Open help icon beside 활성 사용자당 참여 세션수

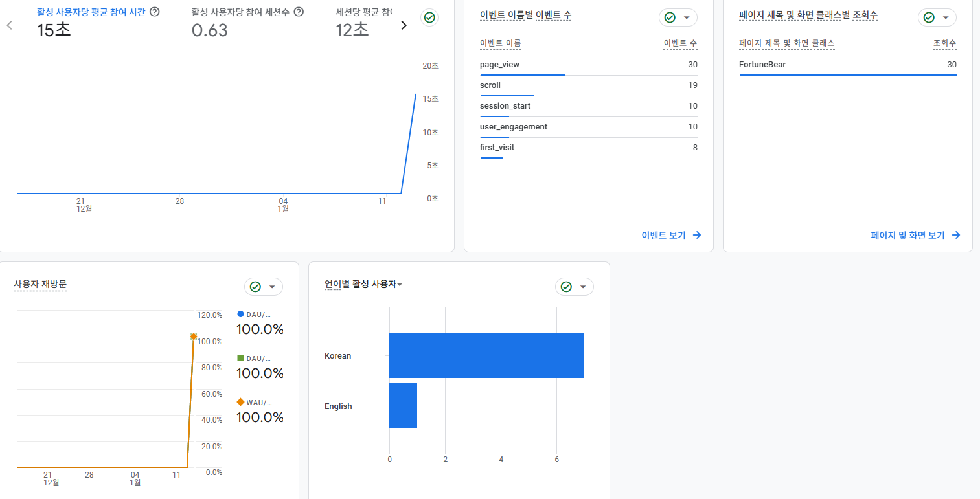(x=299, y=12)
